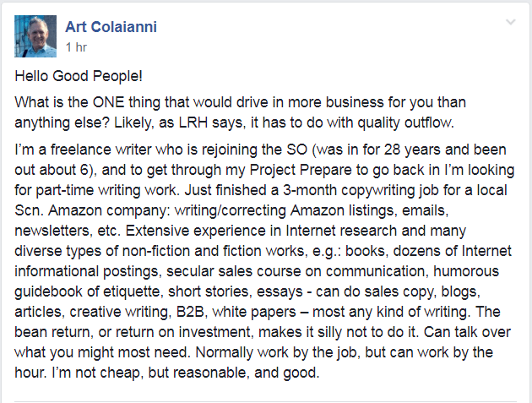Open the post via the 1 hr timestamp
Viewport: 532px width, 403px height.
click(76, 47)
